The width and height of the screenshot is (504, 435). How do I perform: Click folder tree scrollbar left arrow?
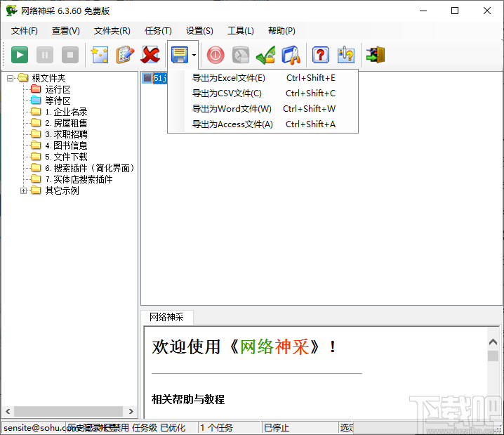coord(8,411)
